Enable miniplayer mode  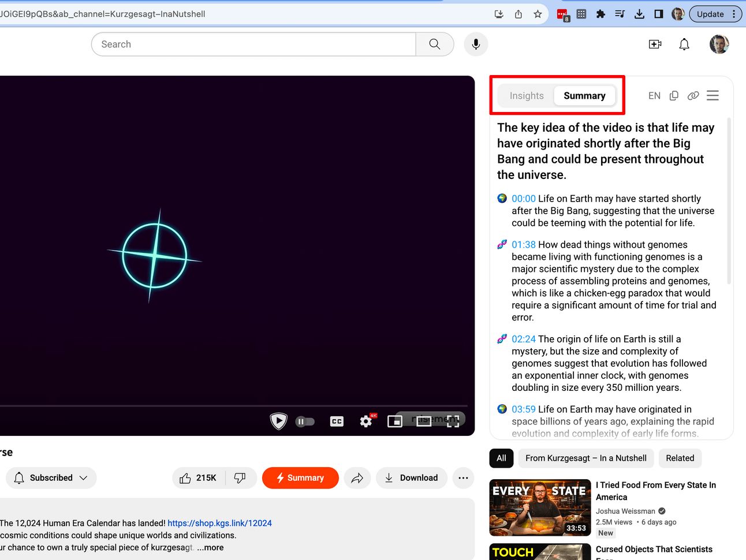coord(394,421)
